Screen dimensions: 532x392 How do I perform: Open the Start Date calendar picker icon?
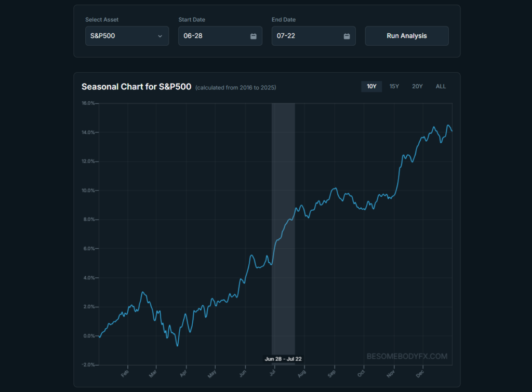(x=253, y=36)
